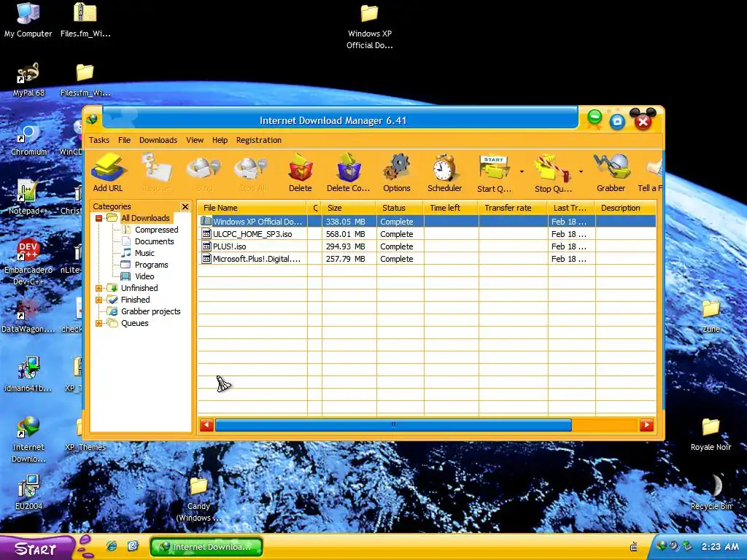Image resolution: width=747 pixels, height=560 pixels.
Task: Collapse the All Downloads tree node
Action: point(98,218)
